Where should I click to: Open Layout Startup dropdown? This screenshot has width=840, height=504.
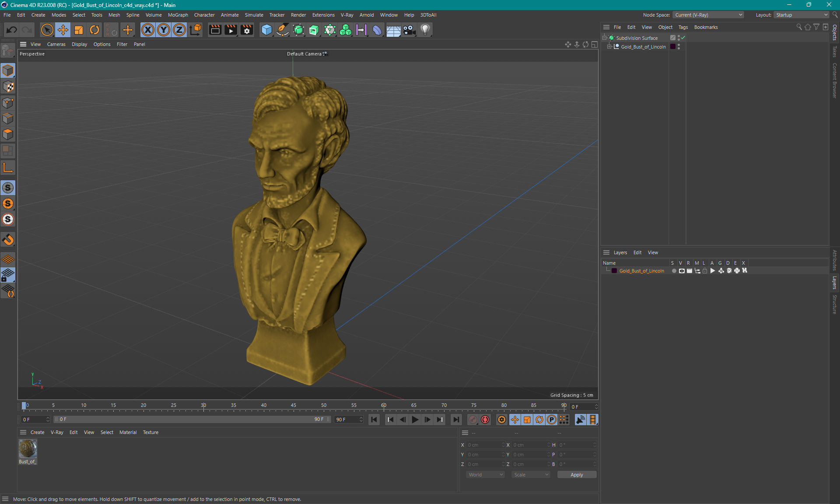coord(801,15)
